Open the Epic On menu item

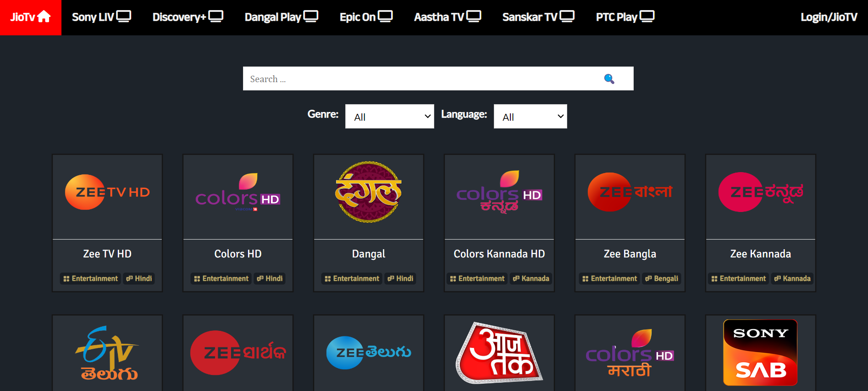pos(366,17)
